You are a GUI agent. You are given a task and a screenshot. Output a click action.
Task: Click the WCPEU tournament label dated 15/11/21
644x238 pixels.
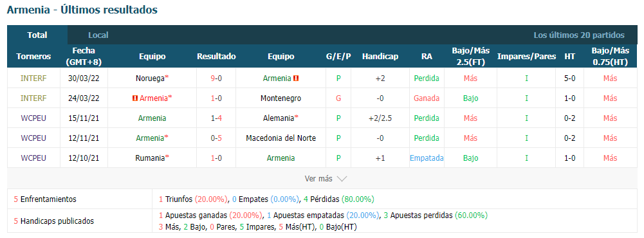pyautogui.click(x=33, y=118)
